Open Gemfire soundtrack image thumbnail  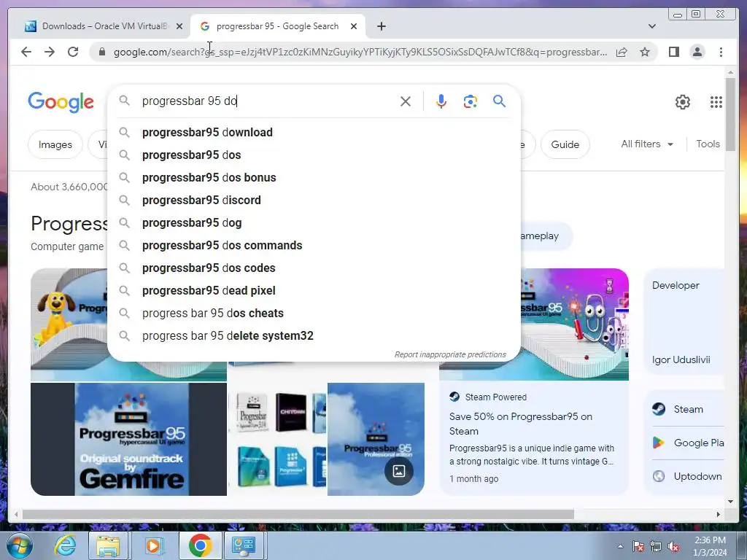(x=128, y=439)
